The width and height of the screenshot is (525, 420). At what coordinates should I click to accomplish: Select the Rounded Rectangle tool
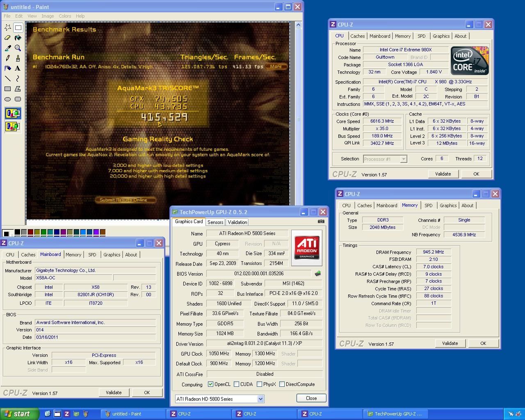coord(18,99)
